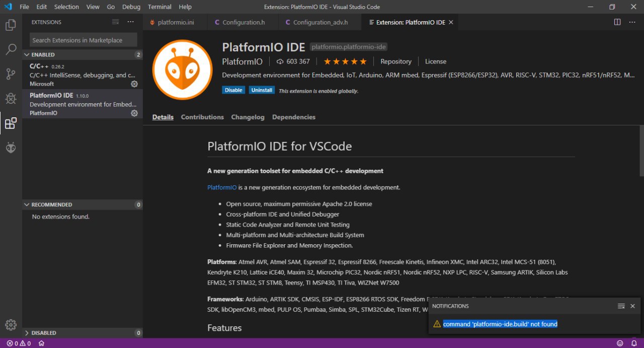Open the File menu
Viewport: 644px width, 348px height.
[x=24, y=7]
